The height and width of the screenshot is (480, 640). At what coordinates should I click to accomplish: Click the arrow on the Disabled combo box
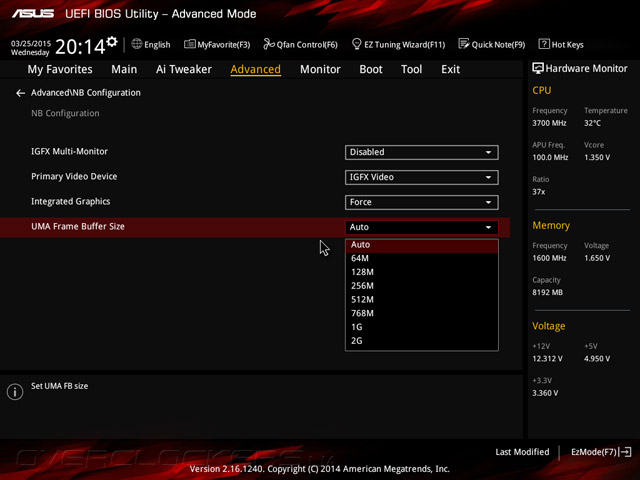pos(488,152)
